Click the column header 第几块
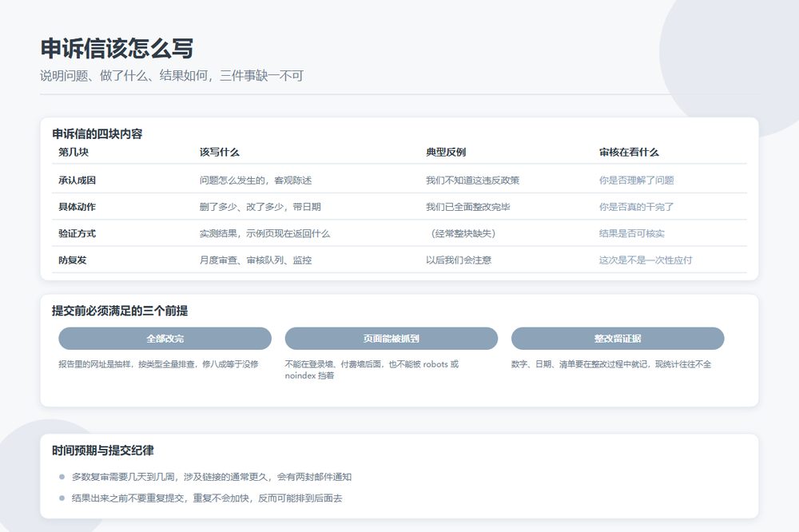Image resolution: width=799 pixels, height=532 pixels. point(74,152)
